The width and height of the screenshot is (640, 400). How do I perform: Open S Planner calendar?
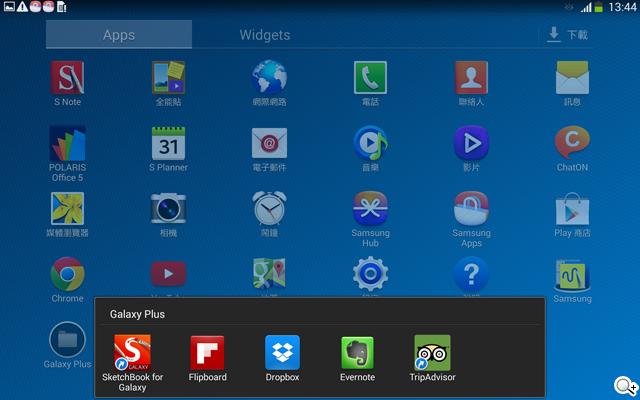click(x=168, y=144)
